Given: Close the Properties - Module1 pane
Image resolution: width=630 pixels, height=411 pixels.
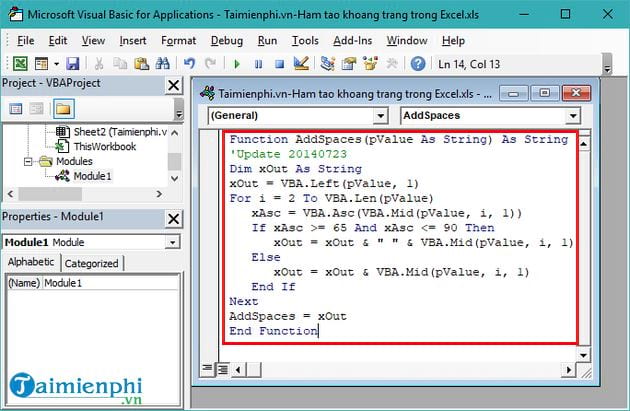Looking at the screenshot, I should click(x=174, y=219).
